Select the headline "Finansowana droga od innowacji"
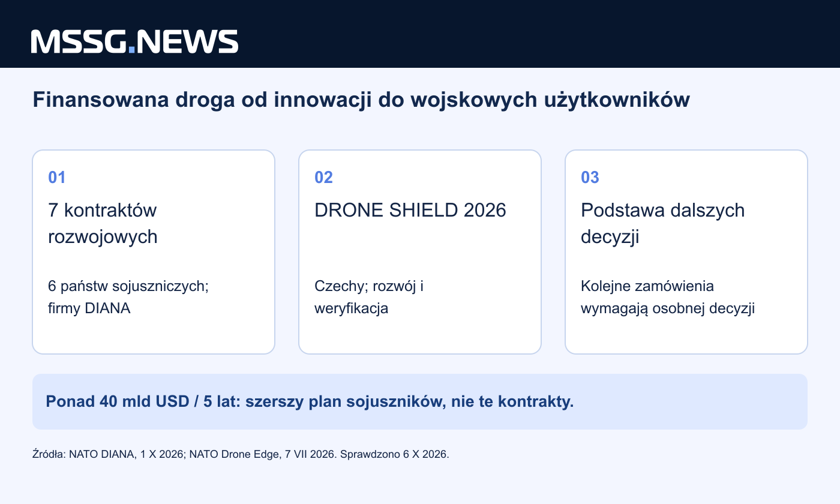This screenshot has width=840, height=504. (x=361, y=100)
